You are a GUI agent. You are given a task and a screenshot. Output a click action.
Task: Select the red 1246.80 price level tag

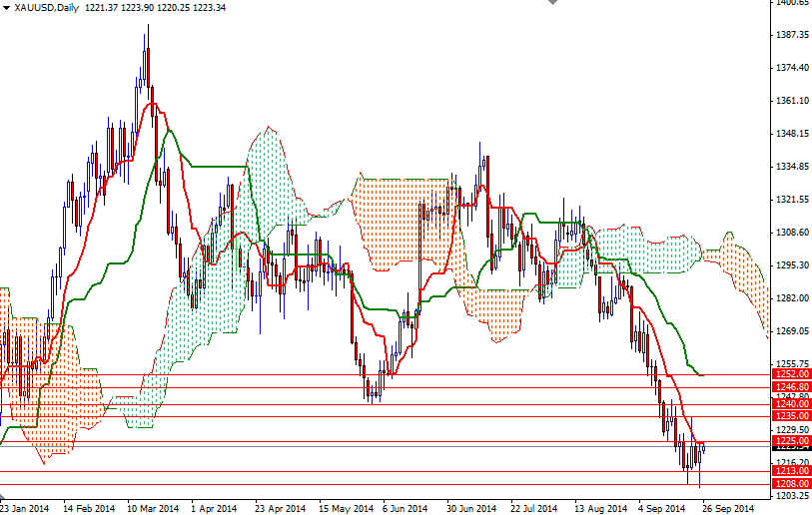pyautogui.click(x=792, y=386)
